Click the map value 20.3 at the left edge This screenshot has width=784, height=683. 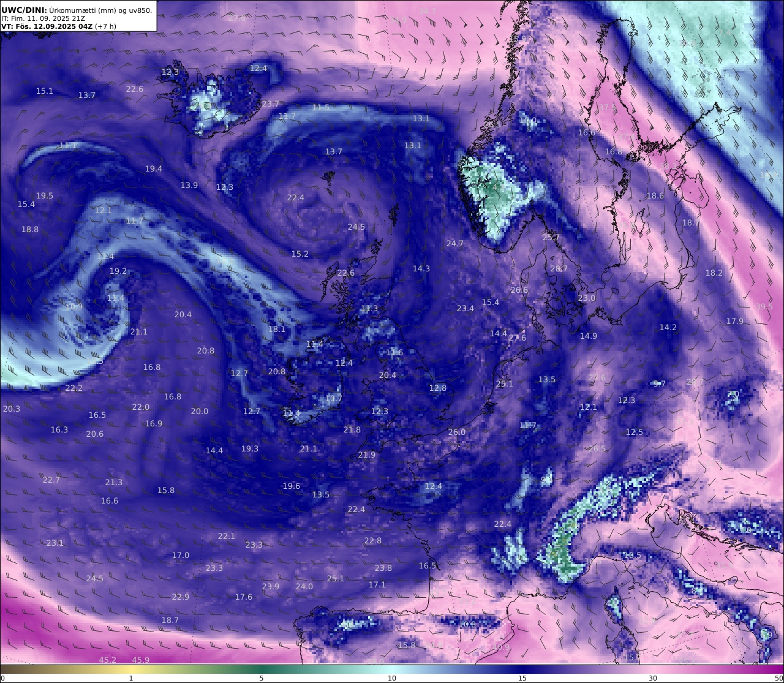click(12, 409)
